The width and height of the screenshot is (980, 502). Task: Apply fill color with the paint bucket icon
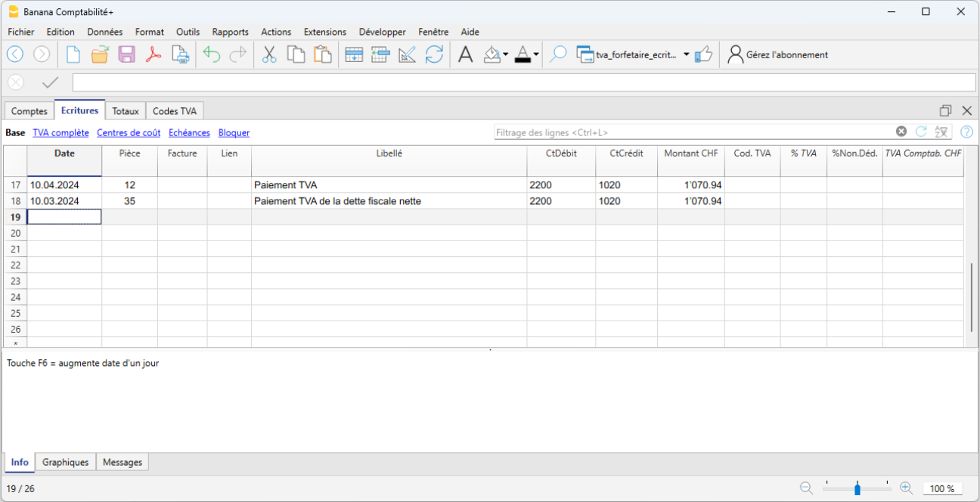coord(492,54)
